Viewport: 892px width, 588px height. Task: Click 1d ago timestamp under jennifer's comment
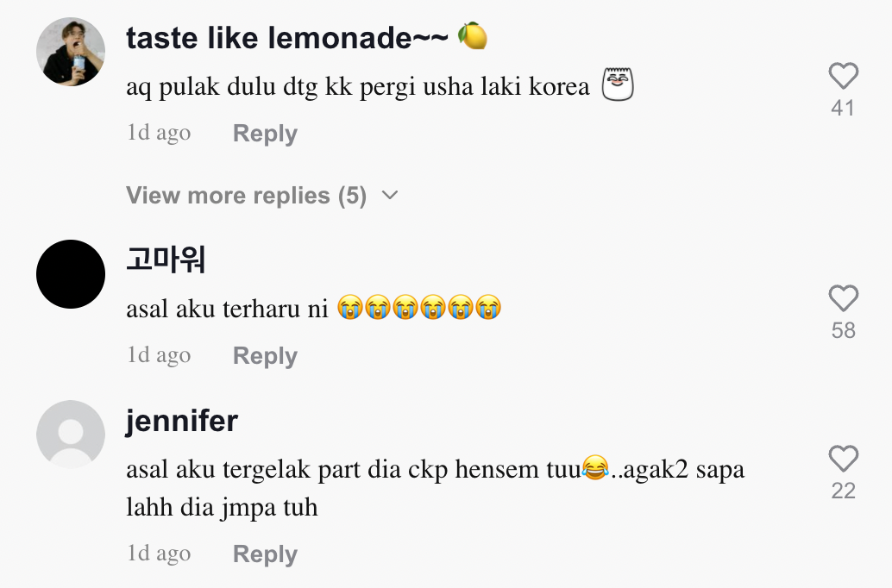point(159,554)
